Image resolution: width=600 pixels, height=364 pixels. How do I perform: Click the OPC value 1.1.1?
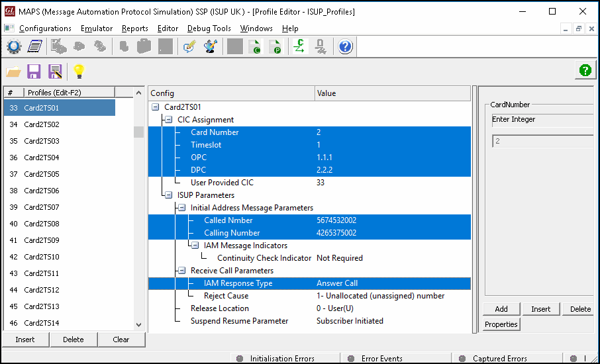point(325,158)
